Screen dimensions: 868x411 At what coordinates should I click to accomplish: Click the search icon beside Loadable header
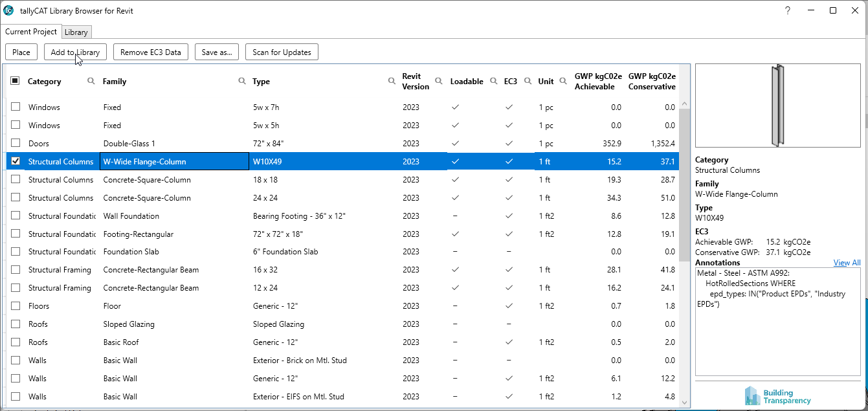click(493, 81)
